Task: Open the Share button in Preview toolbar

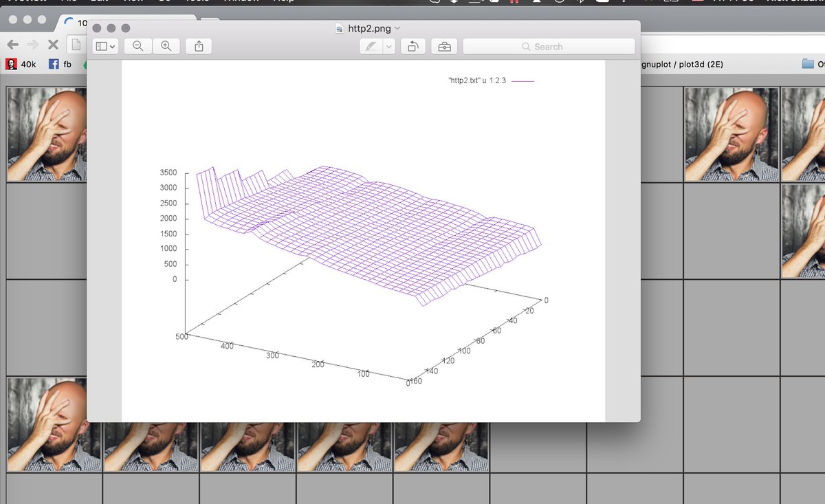Action: (199, 46)
